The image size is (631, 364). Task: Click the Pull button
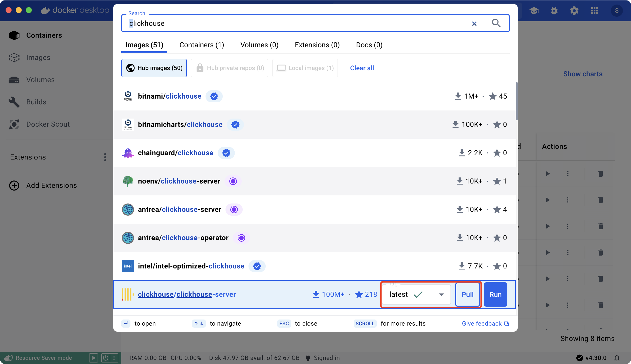point(467,294)
